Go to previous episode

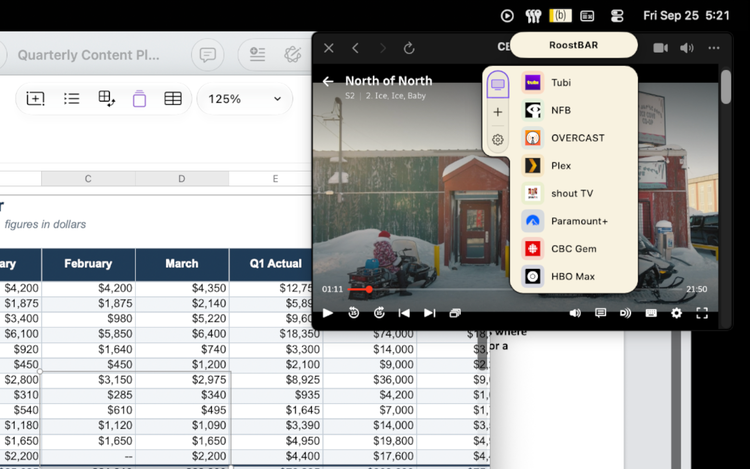click(404, 313)
